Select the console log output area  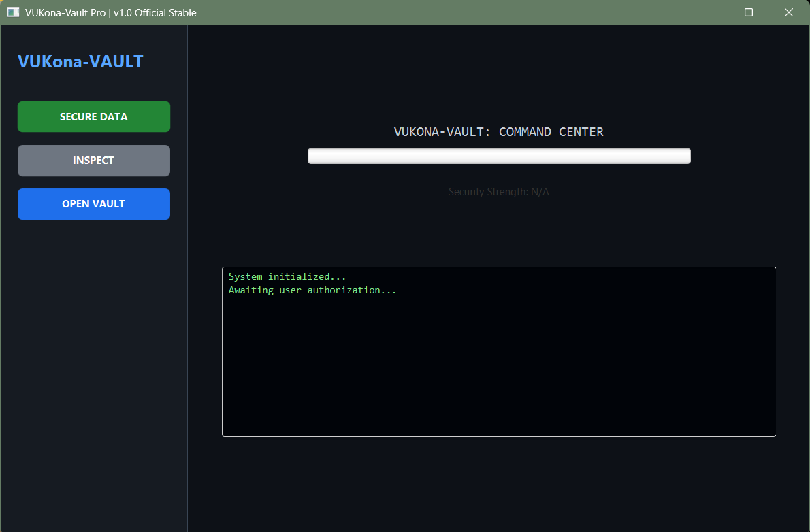pyautogui.click(x=499, y=351)
